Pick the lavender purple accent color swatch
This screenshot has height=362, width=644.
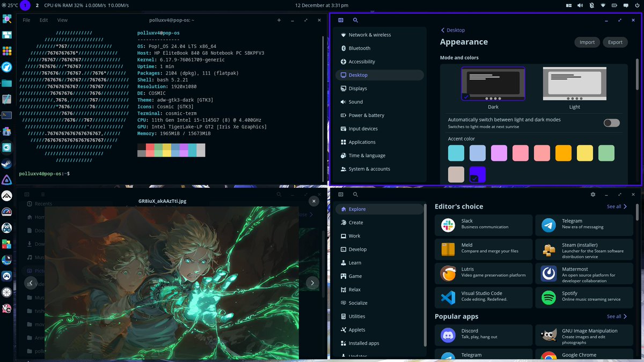click(x=499, y=153)
